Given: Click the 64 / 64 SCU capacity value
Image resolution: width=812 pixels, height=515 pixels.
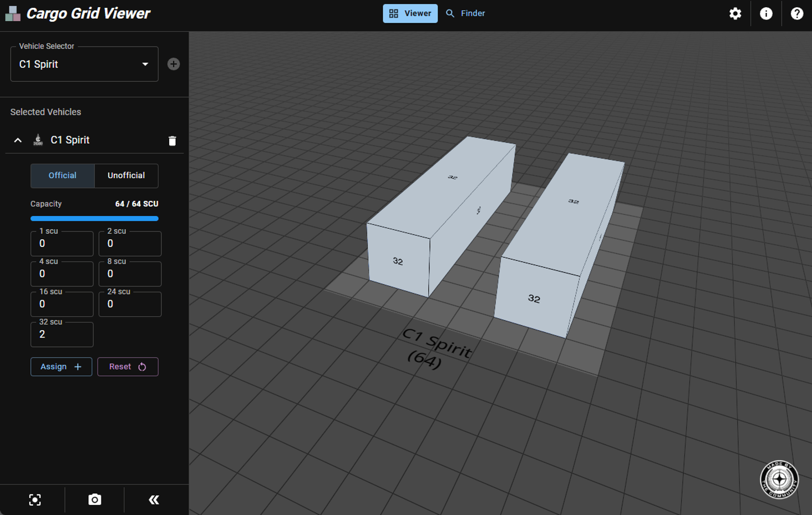Looking at the screenshot, I should [137, 204].
